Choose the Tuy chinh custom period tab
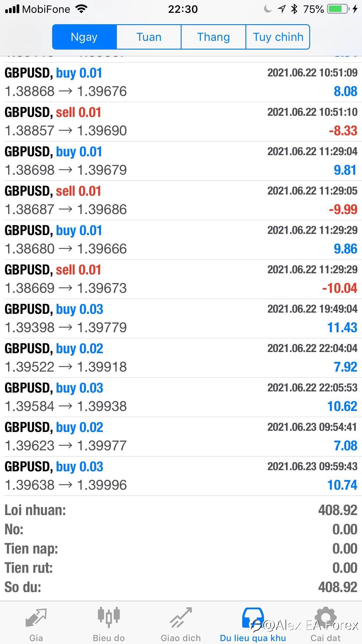The width and height of the screenshot is (362, 644). coord(278,37)
